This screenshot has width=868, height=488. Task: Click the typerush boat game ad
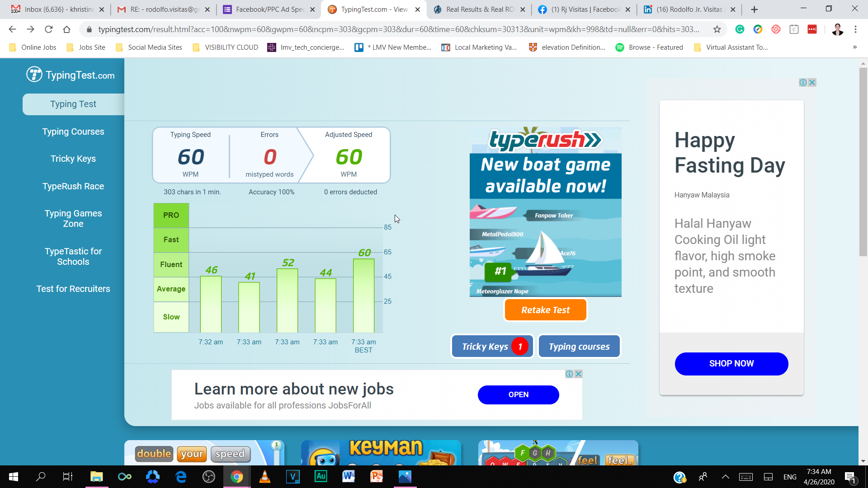[x=546, y=212]
